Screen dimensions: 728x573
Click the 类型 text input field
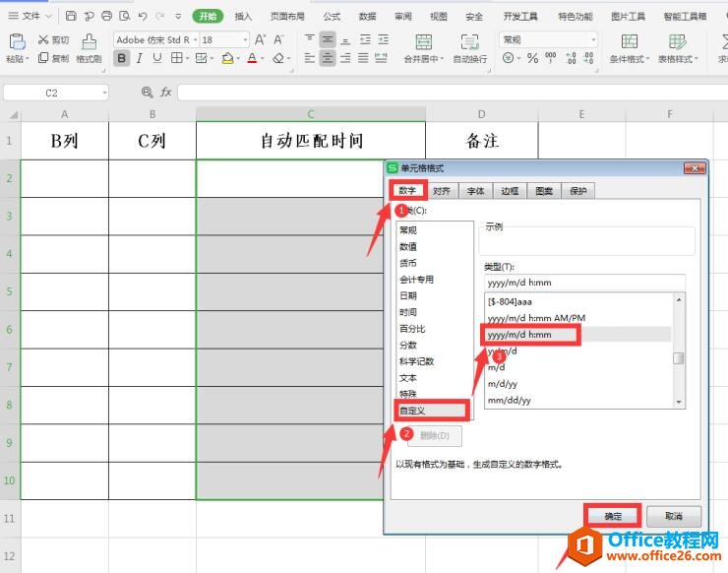point(584,283)
